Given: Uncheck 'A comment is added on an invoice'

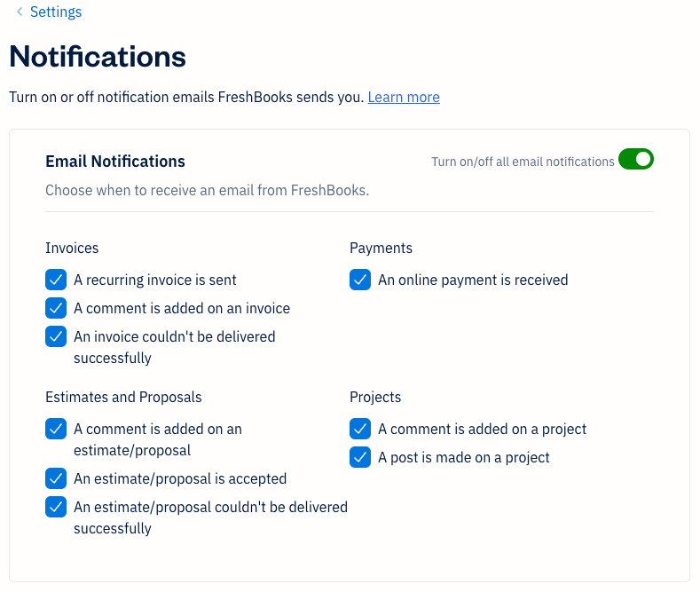Looking at the screenshot, I should 56,308.
